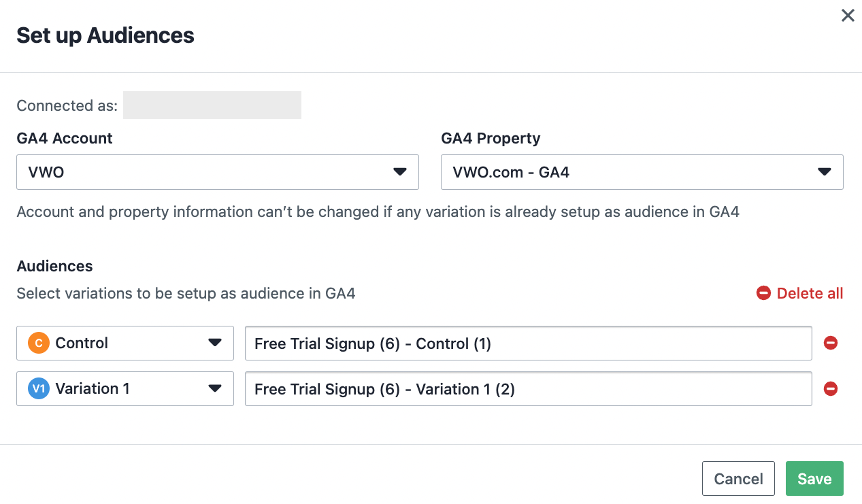862x504 pixels.
Task: Remove the Control audience row
Action: coord(830,343)
